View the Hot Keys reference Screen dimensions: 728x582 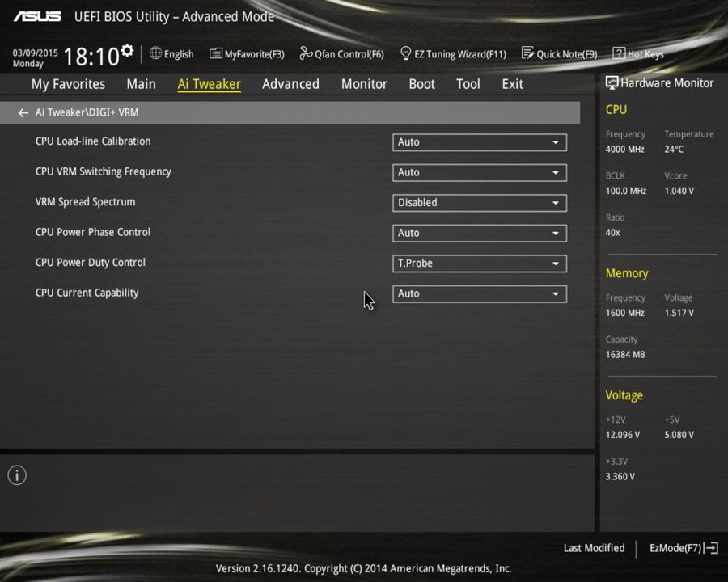(638, 54)
